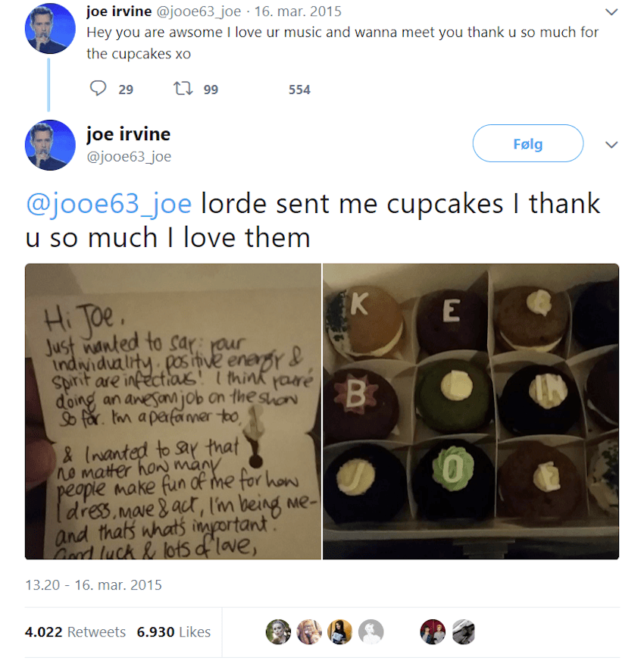View the 6.930 Likes list
The height and width of the screenshot is (664, 644).
(x=174, y=631)
